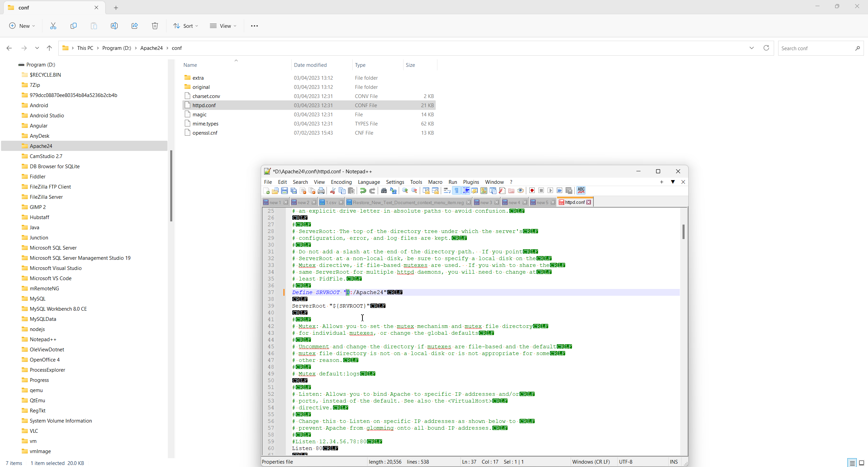Viewport: 868px width, 467px height.
Task: Start macro recording with red dot icon
Action: (x=532, y=191)
